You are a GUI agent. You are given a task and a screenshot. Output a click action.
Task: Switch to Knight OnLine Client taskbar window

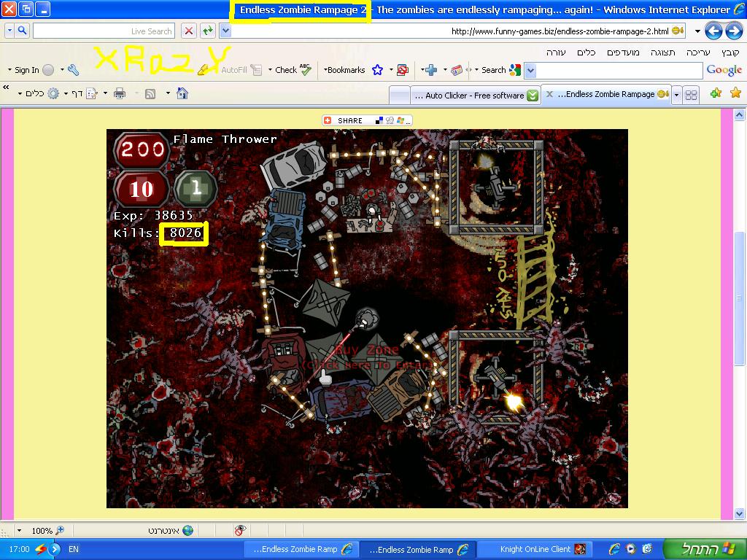click(x=535, y=549)
